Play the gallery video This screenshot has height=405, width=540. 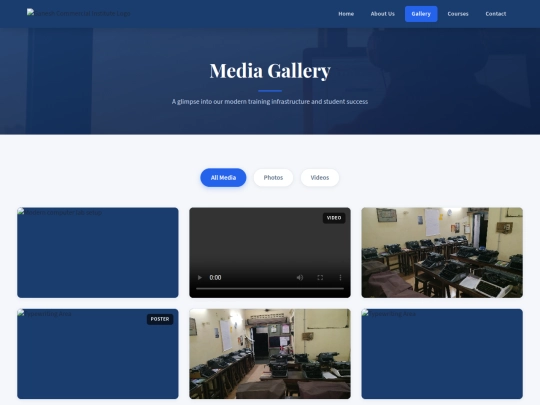pyautogui.click(x=200, y=278)
